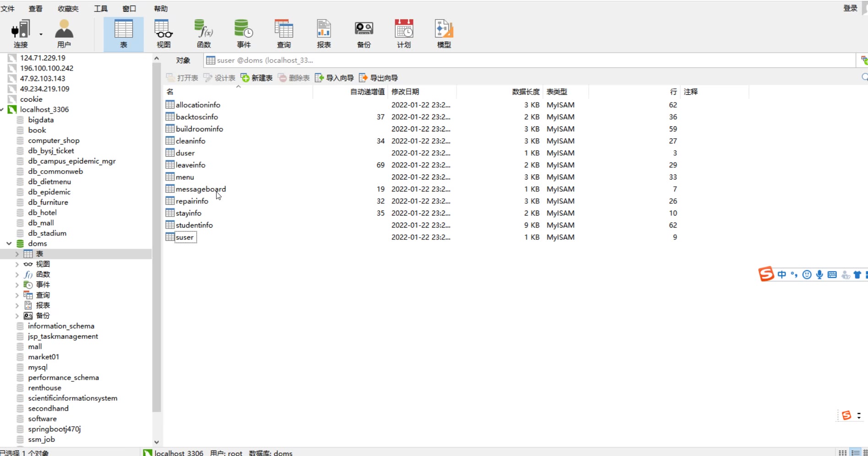This screenshot has width=868, height=456.
Task: Expand the Views (视图) node under doms
Action: coord(17,264)
